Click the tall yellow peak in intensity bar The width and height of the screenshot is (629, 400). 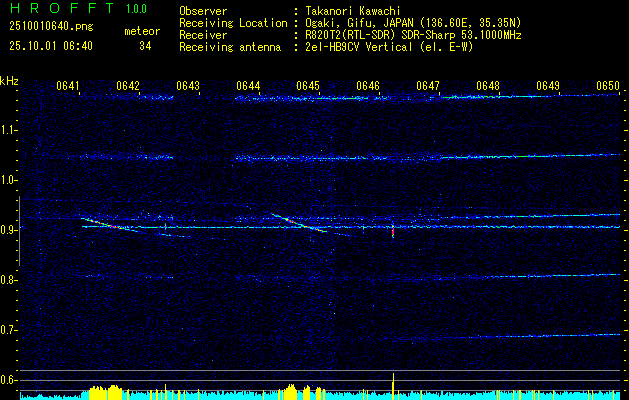tap(393, 384)
